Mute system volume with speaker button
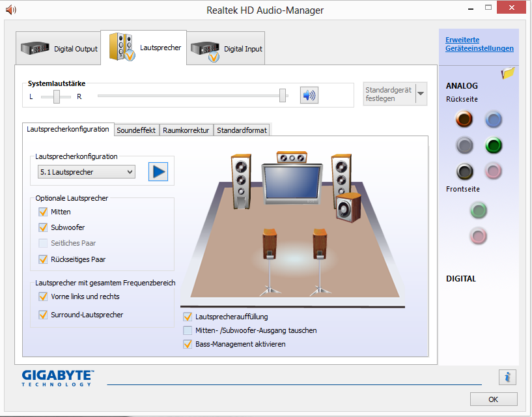The height and width of the screenshot is (417, 532). pyautogui.click(x=309, y=95)
